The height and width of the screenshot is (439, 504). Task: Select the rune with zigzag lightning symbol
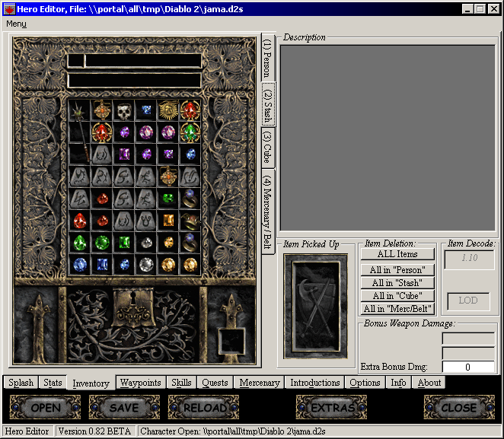coord(80,199)
